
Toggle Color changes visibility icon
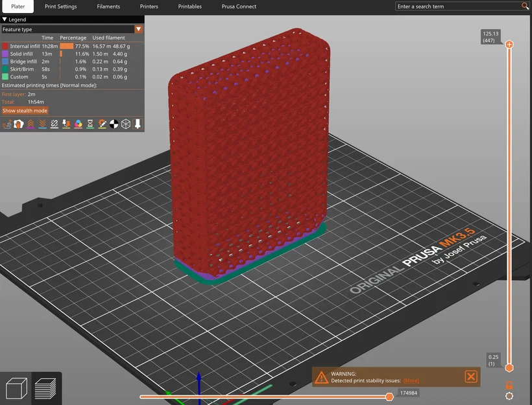(78, 124)
